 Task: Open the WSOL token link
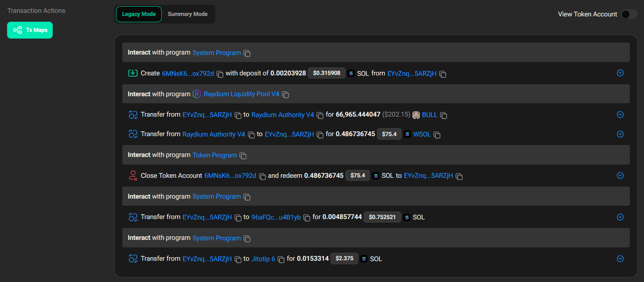click(x=422, y=134)
